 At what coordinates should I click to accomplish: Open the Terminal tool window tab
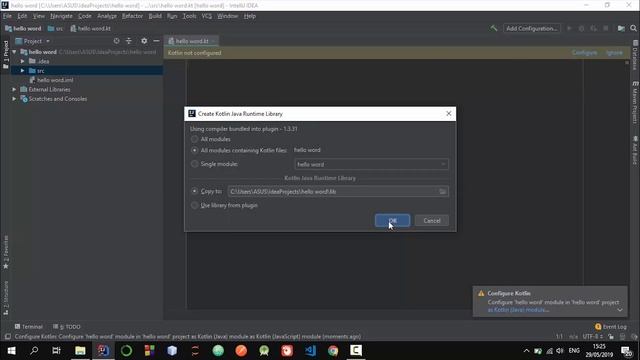(29, 327)
